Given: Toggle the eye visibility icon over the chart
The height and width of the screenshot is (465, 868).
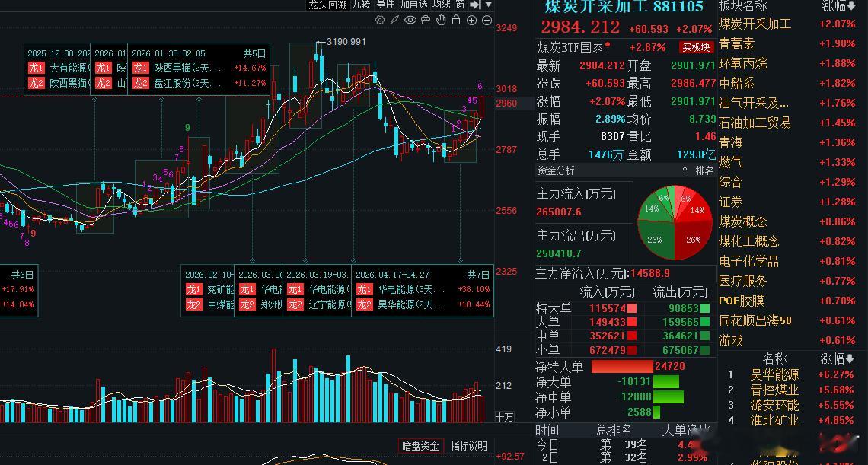Looking at the screenshot, I should (x=410, y=20).
